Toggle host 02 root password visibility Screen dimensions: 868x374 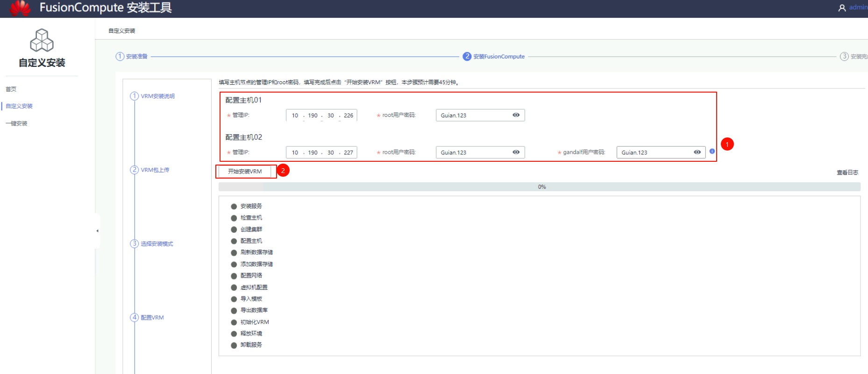pyautogui.click(x=516, y=152)
